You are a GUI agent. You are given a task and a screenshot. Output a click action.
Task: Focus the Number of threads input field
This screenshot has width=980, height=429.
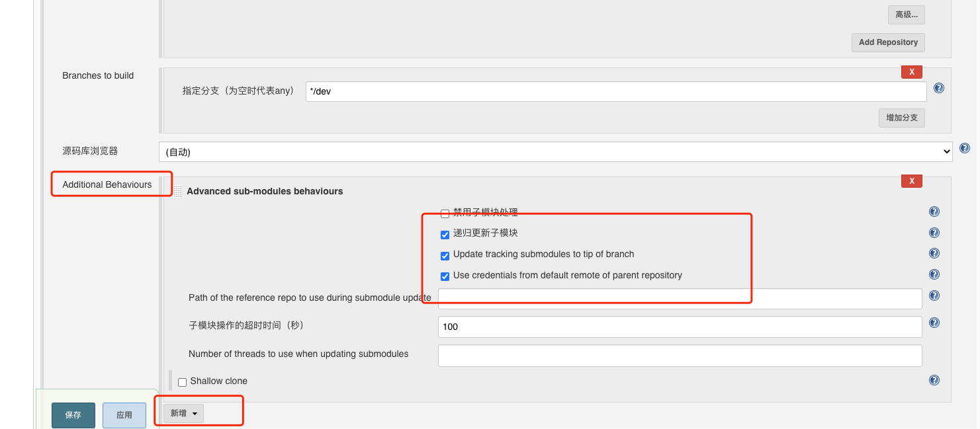coord(680,356)
